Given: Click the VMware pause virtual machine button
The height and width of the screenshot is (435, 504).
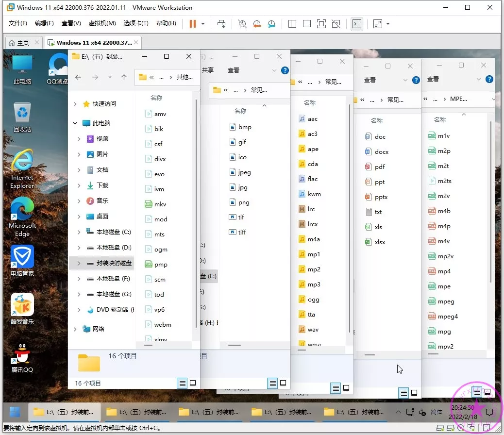Looking at the screenshot, I should click(193, 24).
